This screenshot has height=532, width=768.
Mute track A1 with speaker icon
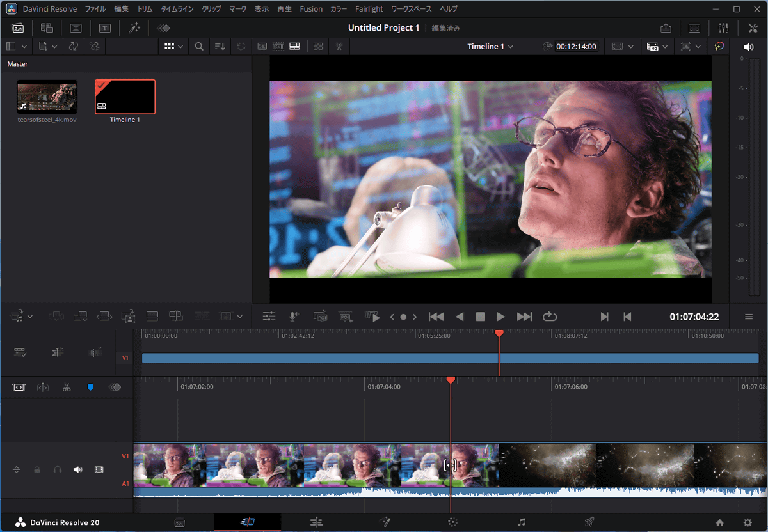tap(78, 470)
